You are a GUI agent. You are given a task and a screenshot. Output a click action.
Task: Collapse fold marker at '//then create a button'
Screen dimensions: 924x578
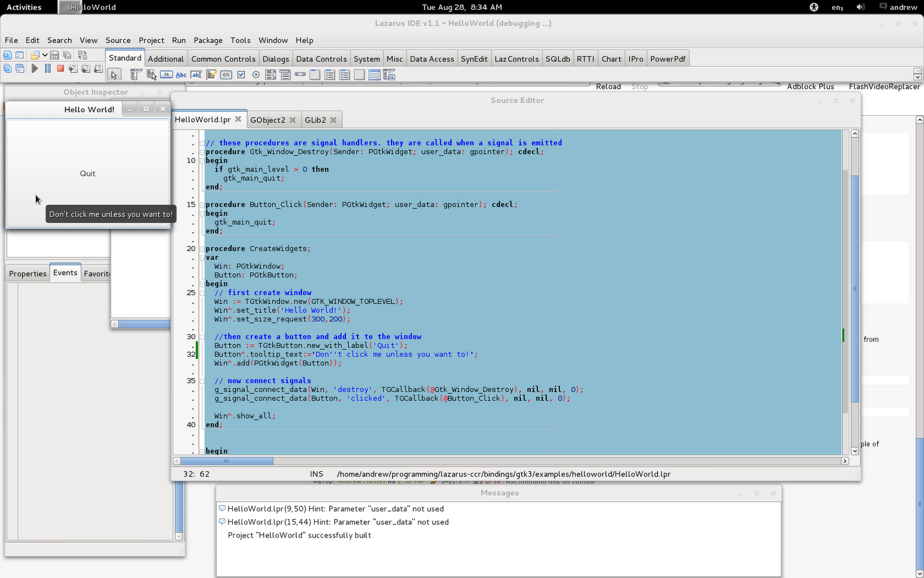pos(202,336)
